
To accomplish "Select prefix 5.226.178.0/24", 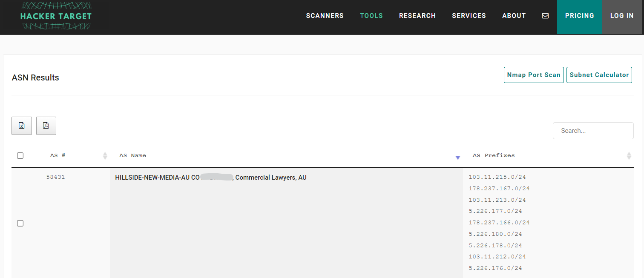I will coord(495,245).
